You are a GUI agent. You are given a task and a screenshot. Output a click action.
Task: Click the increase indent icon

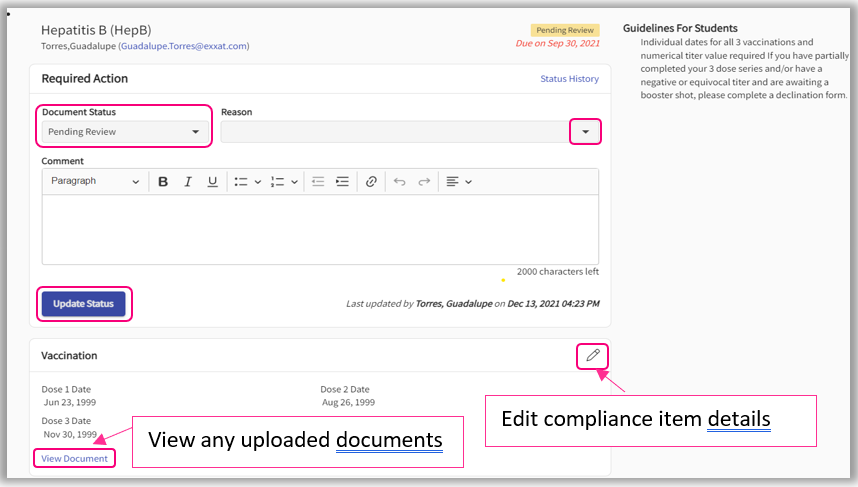click(343, 182)
